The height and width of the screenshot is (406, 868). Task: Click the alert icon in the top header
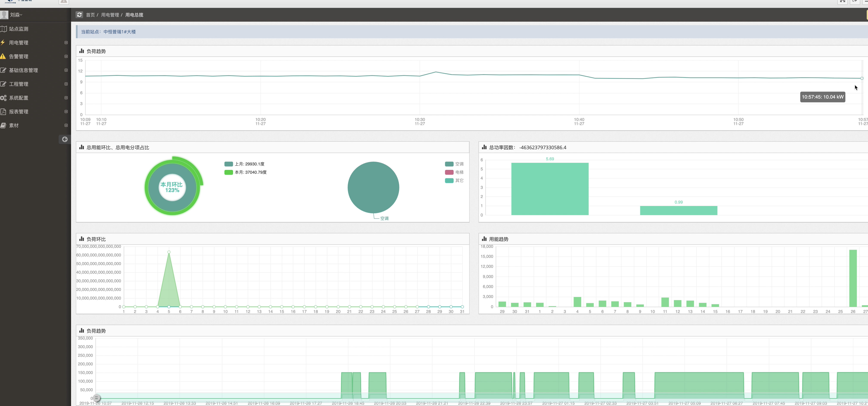tap(64, 2)
